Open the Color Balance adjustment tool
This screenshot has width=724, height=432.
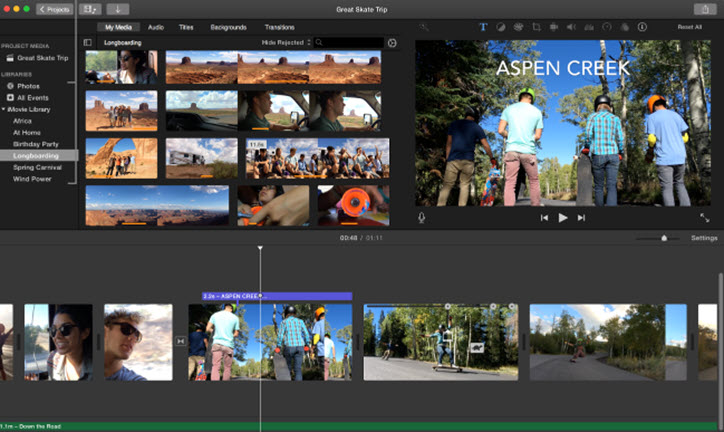point(501,27)
